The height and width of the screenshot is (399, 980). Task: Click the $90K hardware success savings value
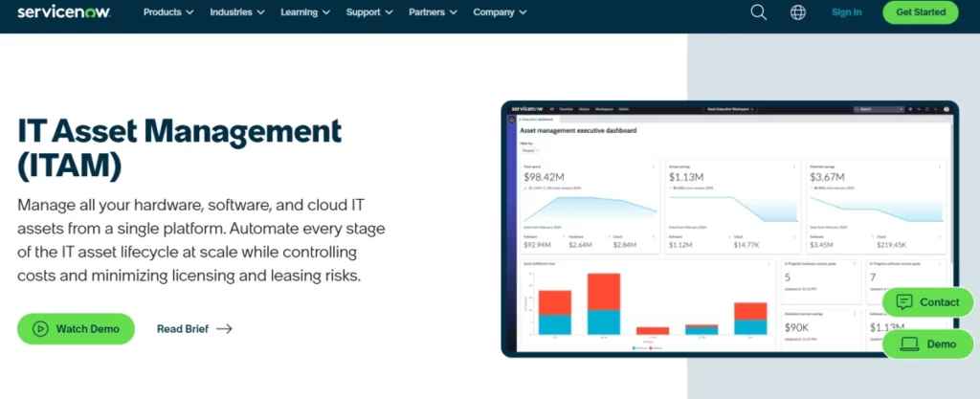coord(795,328)
